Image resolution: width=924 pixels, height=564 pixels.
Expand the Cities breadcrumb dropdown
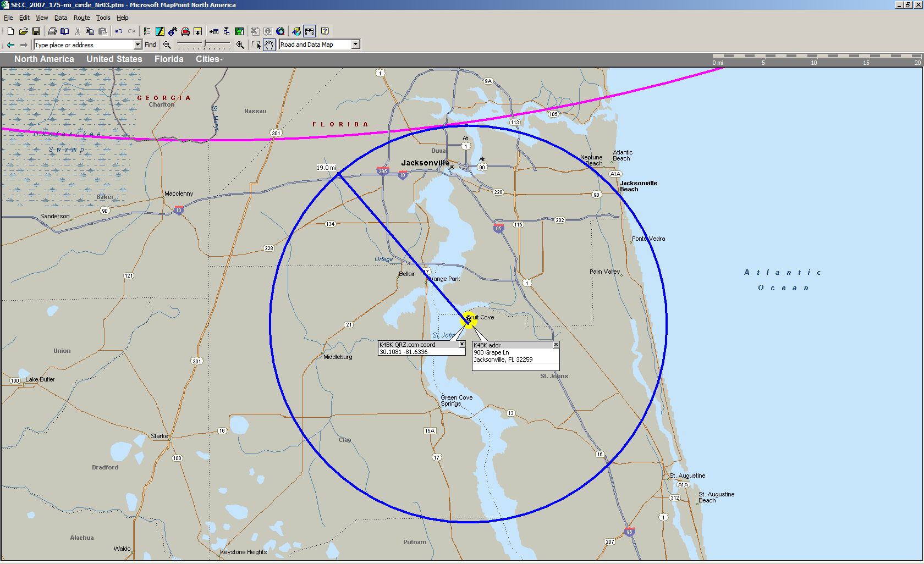point(210,59)
